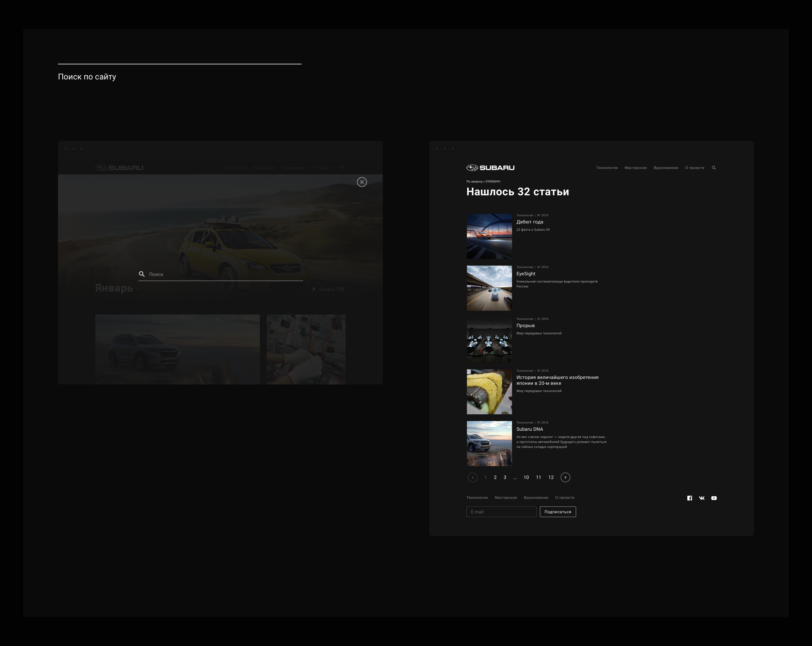Click the search magnifier in right window header
Image resolution: width=812 pixels, height=646 pixels.
click(x=714, y=168)
